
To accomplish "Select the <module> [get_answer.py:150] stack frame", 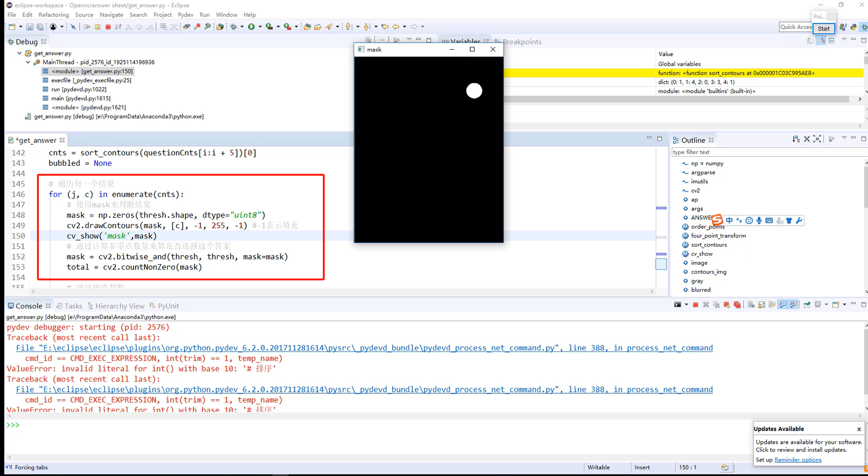I will click(88, 71).
